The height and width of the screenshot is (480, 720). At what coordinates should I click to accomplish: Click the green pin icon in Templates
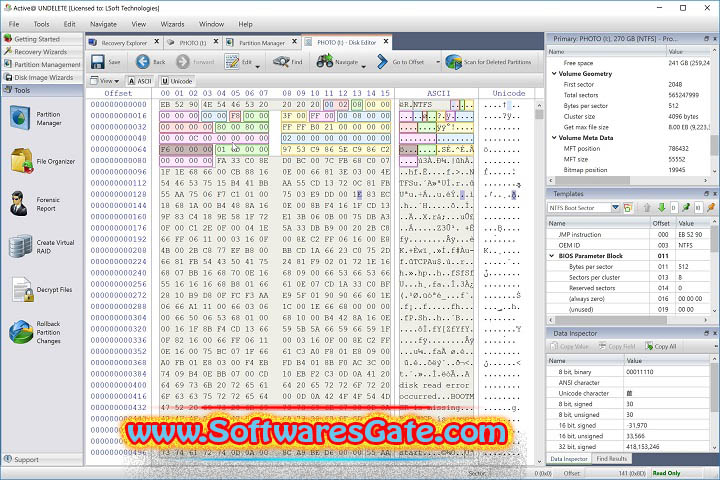tap(686, 208)
